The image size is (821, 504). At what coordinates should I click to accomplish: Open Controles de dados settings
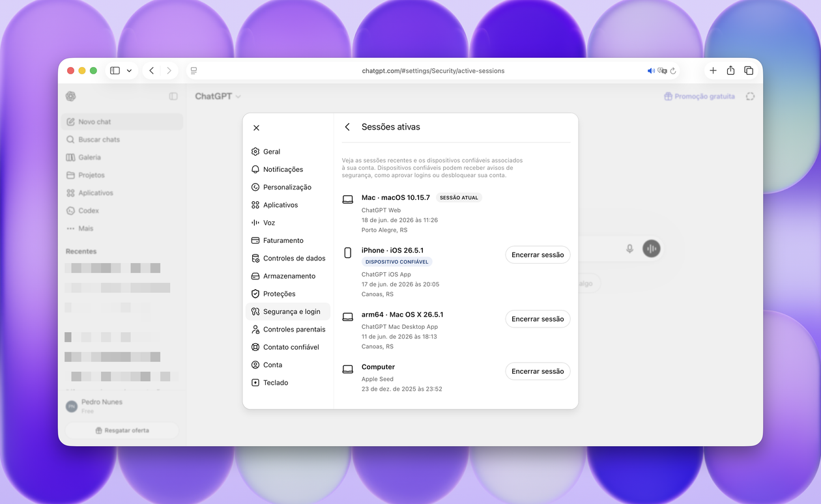[288, 259]
